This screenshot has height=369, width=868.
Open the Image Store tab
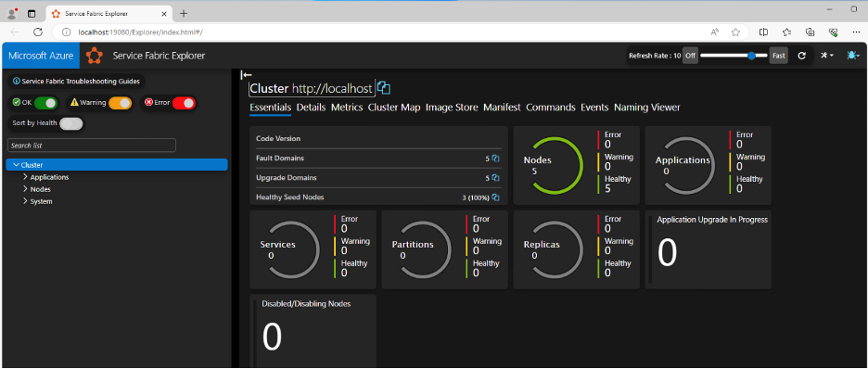click(x=452, y=108)
